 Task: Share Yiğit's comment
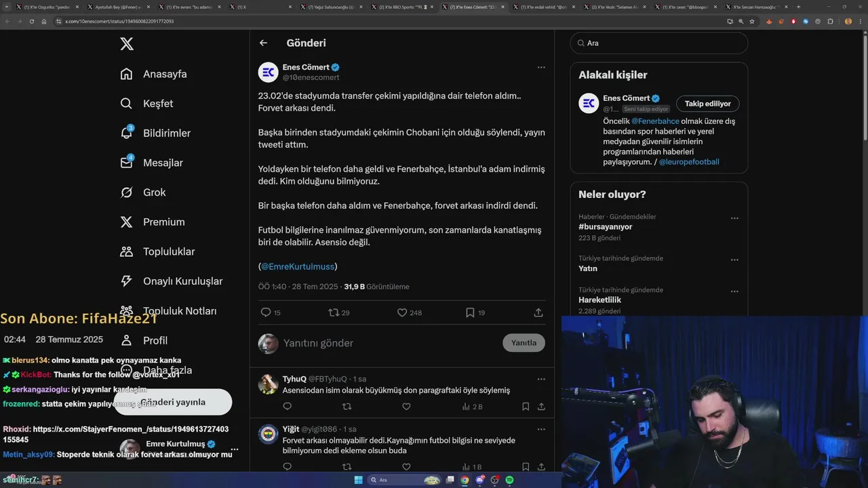(x=541, y=467)
